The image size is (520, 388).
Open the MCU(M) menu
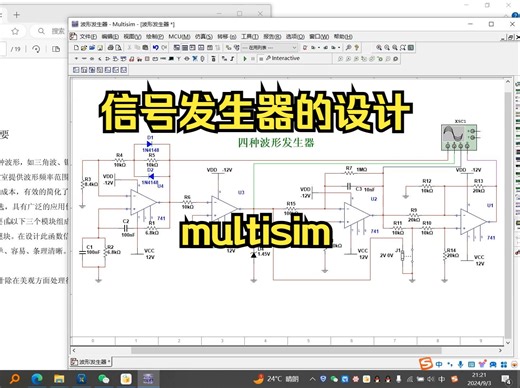179,36
